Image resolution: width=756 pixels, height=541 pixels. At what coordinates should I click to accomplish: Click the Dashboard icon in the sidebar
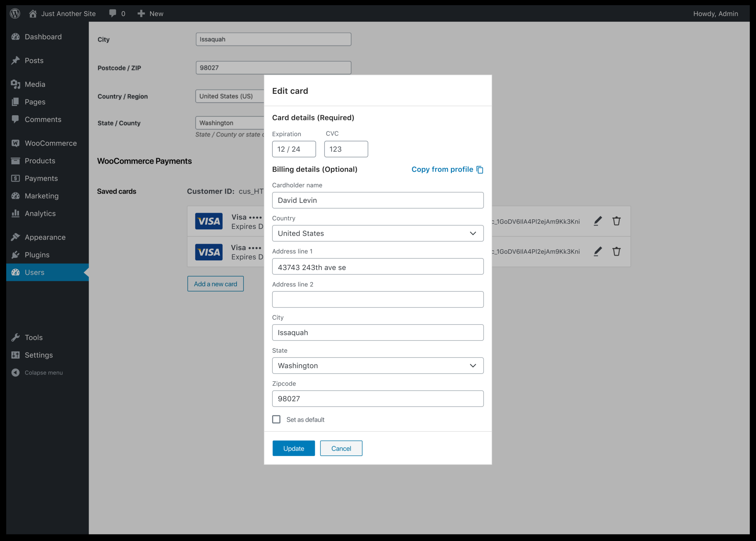(15, 37)
